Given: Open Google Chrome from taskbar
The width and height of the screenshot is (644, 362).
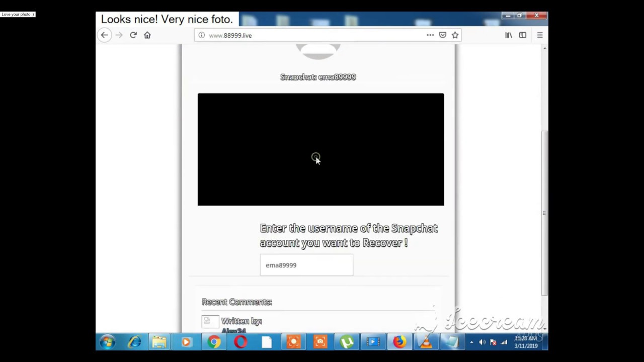Looking at the screenshot, I should click(214, 342).
